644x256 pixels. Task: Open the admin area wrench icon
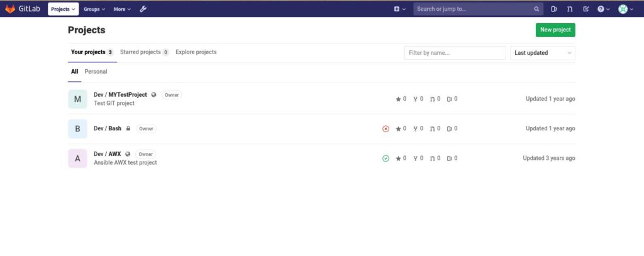143,9
